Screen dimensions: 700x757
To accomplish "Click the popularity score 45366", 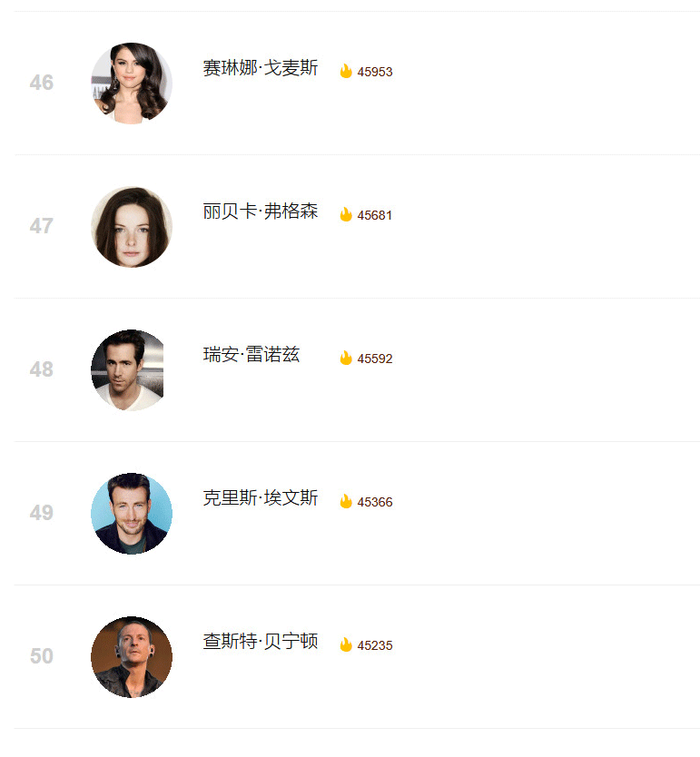I will pos(375,502).
